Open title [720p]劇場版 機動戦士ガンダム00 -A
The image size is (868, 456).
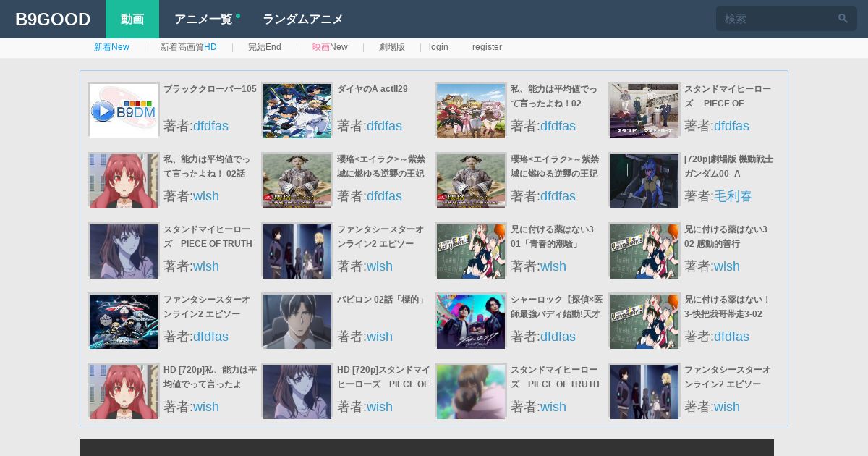728,166
